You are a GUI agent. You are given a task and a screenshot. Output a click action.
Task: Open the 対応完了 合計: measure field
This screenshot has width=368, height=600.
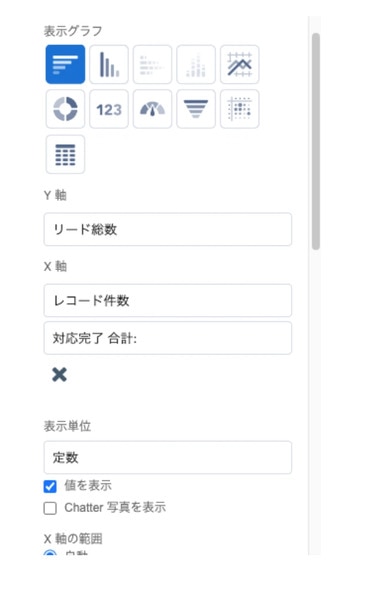coord(168,338)
